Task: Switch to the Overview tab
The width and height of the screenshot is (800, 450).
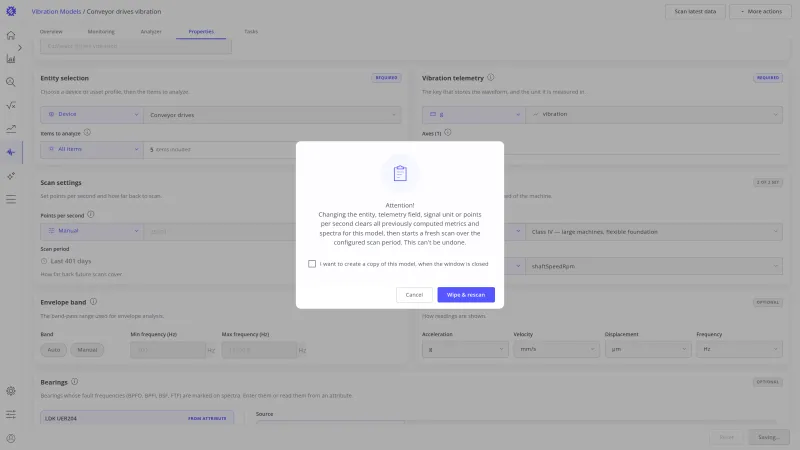Action: [51, 32]
